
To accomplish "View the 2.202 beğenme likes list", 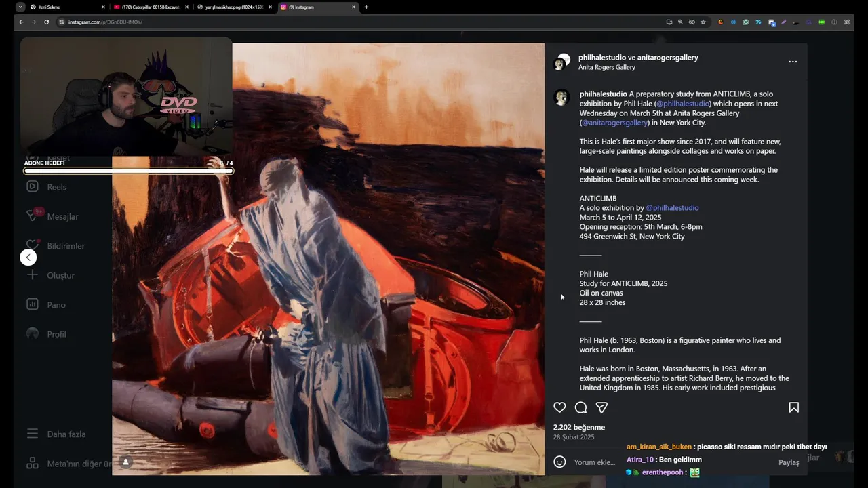I will point(578,428).
